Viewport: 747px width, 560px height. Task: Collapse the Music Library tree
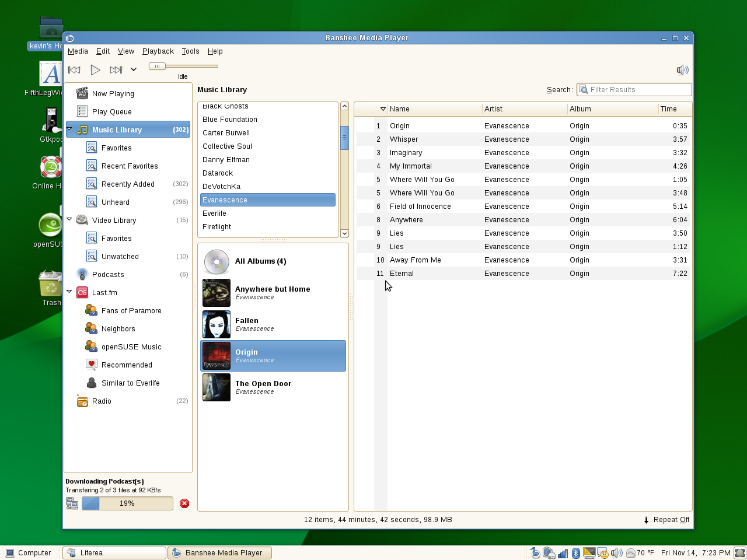(x=69, y=129)
